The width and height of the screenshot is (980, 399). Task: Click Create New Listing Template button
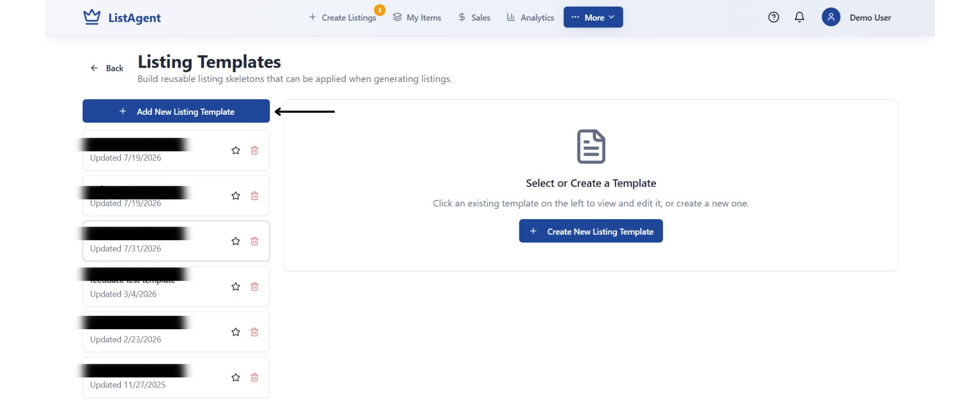point(591,231)
